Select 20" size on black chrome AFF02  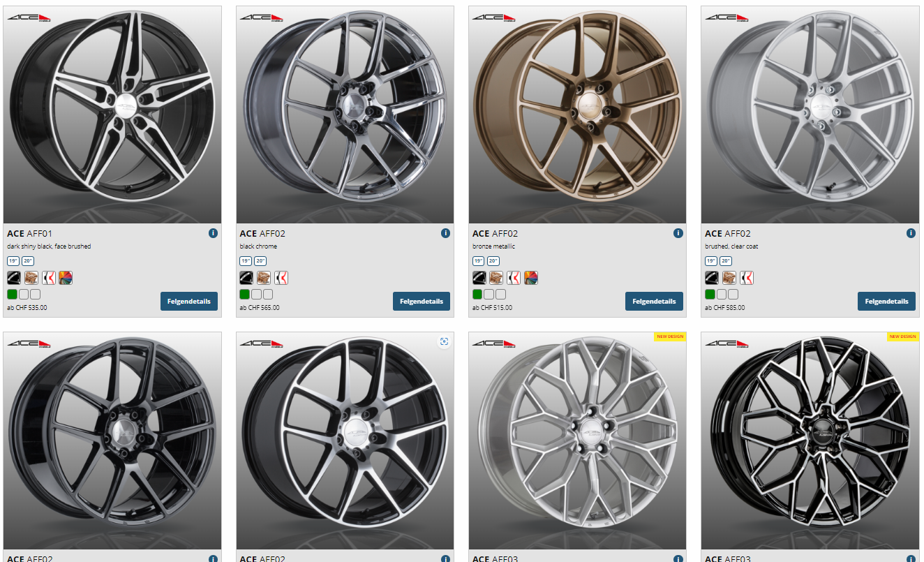pyautogui.click(x=260, y=261)
